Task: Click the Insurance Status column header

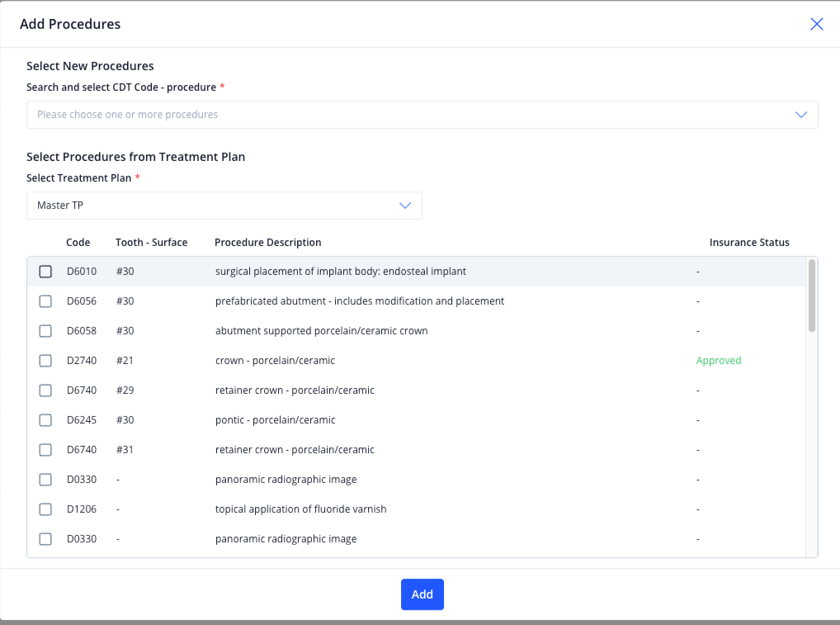Action: 749,242
